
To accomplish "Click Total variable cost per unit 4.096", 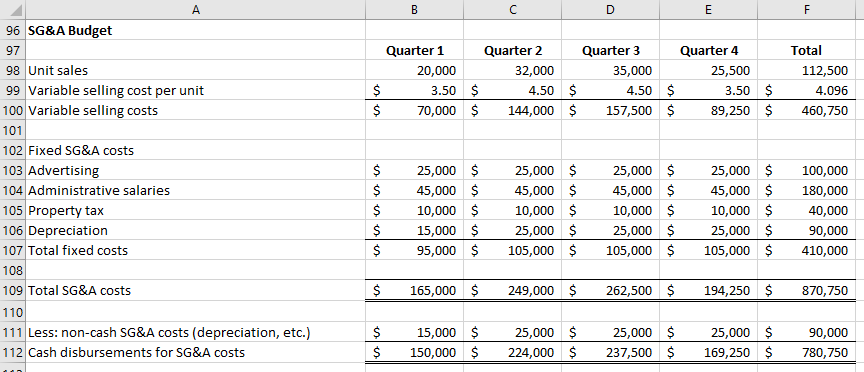I will coord(806,90).
